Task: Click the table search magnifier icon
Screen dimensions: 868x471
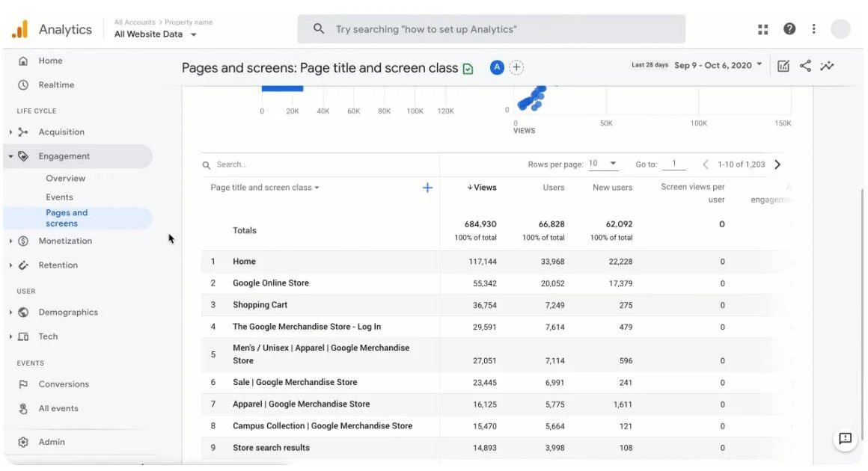Action: click(x=207, y=165)
